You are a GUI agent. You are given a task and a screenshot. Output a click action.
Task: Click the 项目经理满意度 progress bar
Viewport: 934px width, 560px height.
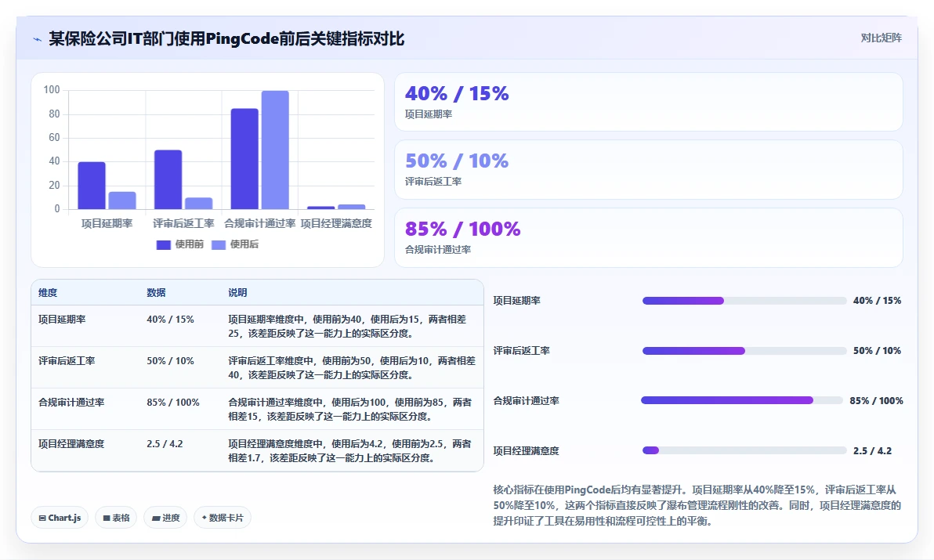coord(744,450)
